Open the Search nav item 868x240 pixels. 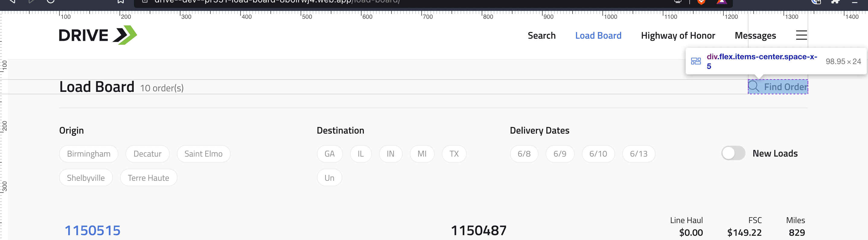click(x=541, y=35)
